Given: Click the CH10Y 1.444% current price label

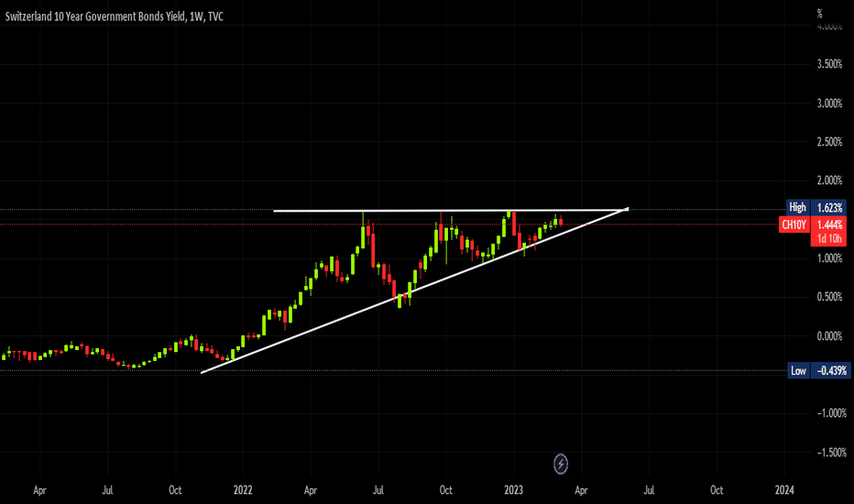Looking at the screenshot, I should pos(812,225).
